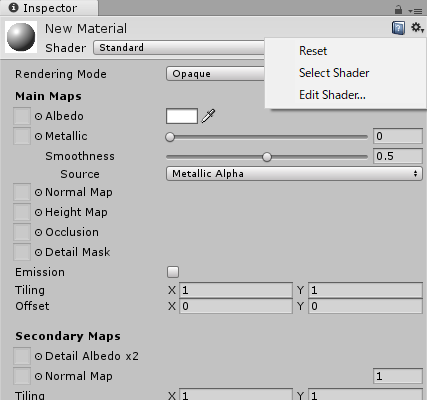Open the Albedo white color swatch

point(182,116)
